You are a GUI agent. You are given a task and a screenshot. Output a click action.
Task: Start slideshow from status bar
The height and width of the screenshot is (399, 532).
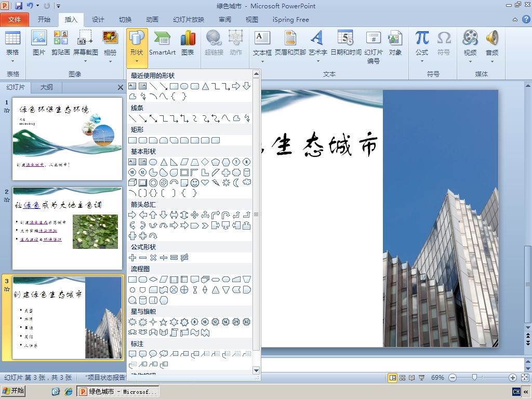pyautogui.click(x=421, y=378)
